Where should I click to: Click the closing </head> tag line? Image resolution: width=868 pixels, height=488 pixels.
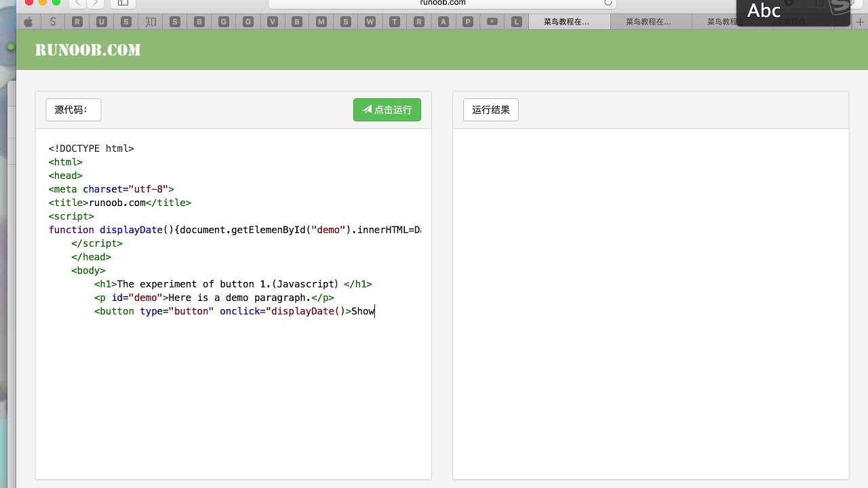click(x=91, y=257)
